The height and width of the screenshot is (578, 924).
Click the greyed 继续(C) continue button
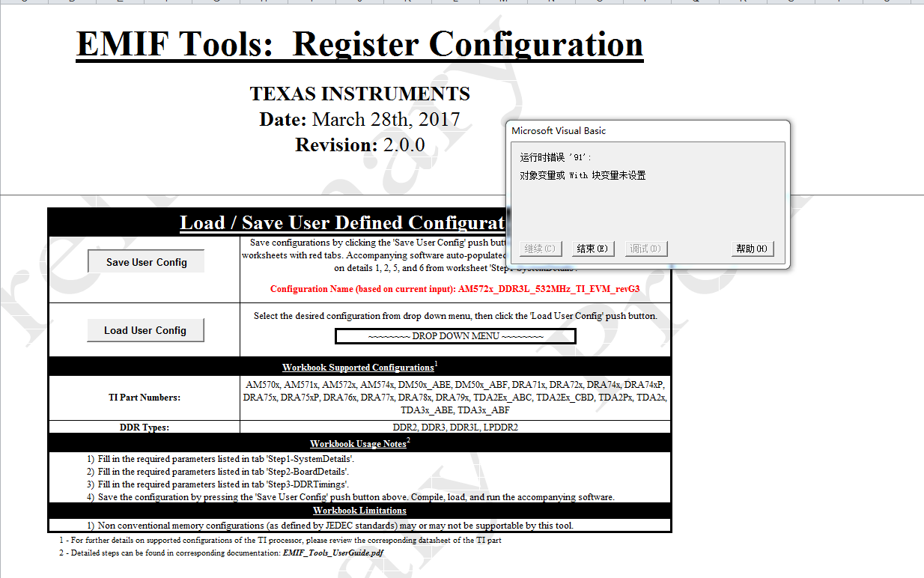point(540,249)
